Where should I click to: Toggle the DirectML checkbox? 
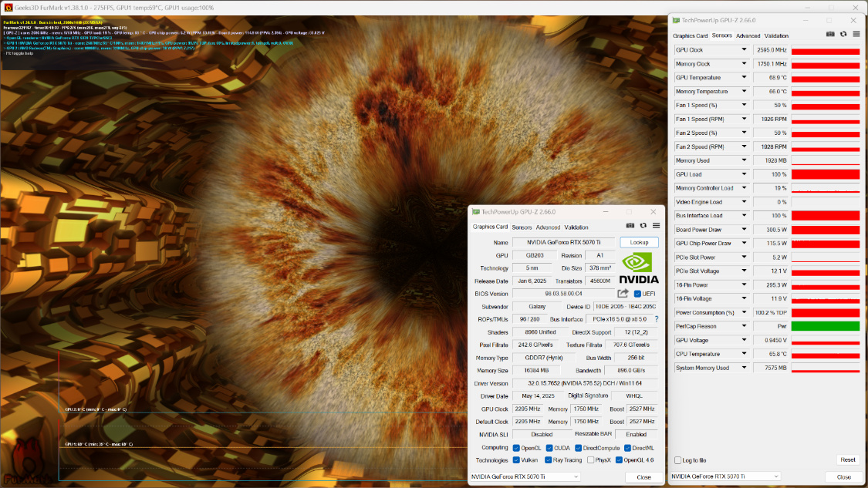pyautogui.click(x=628, y=448)
